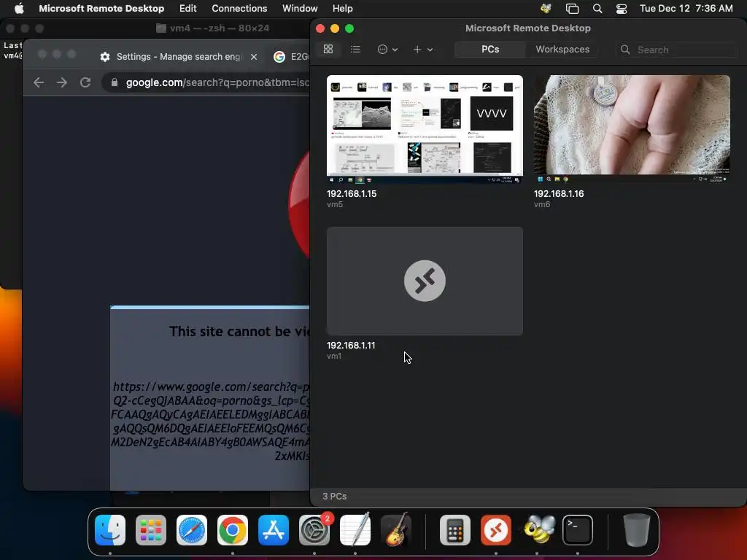The width and height of the screenshot is (747, 560).
Task: Go forward in the Chrome window
Action: (62, 82)
